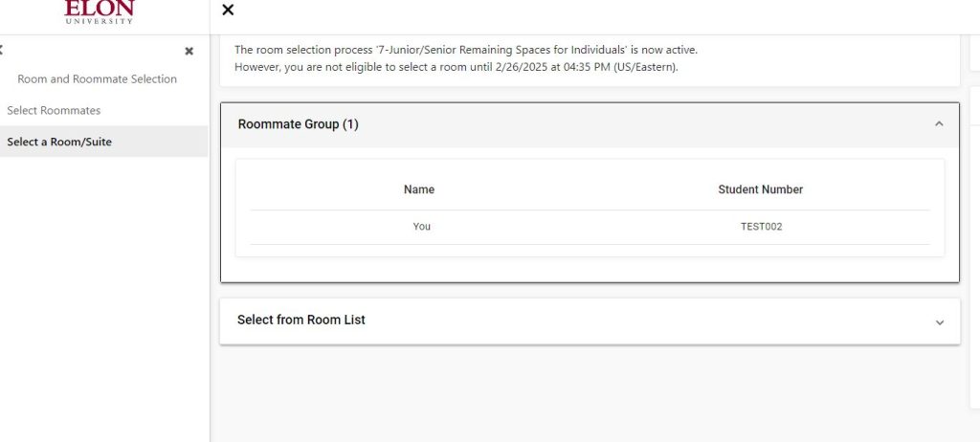Collapse the Roommate Group panel chevron

(939, 124)
